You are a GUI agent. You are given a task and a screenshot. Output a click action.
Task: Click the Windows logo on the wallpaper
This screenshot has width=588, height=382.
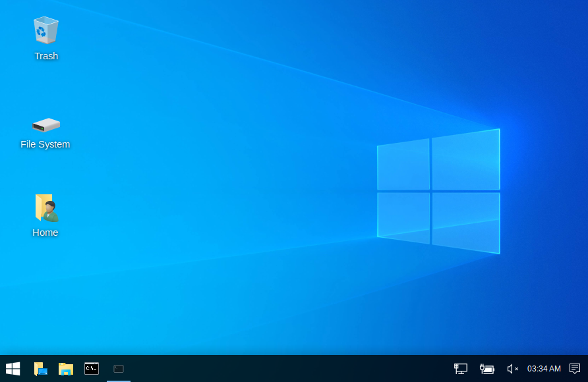click(x=438, y=191)
